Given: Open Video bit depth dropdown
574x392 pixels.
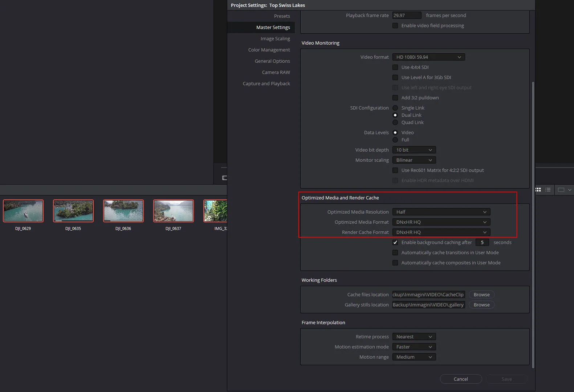Looking at the screenshot, I should pyautogui.click(x=414, y=150).
